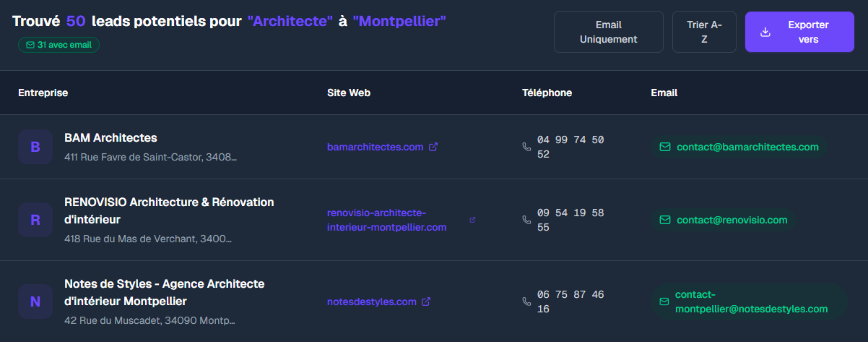The height and width of the screenshot is (342, 868).
Task: Click the N avatar for Notes de Styles
Action: [x=35, y=302]
